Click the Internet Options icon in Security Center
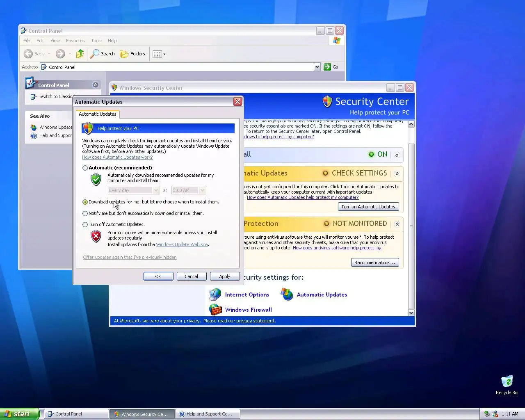The height and width of the screenshot is (420, 525). (215, 294)
